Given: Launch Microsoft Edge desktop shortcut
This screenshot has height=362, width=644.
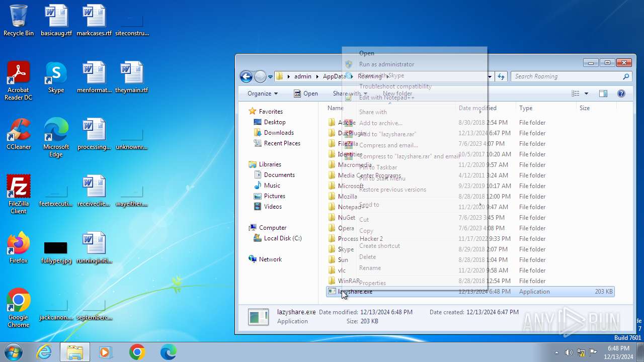Looking at the screenshot, I should [x=56, y=137].
